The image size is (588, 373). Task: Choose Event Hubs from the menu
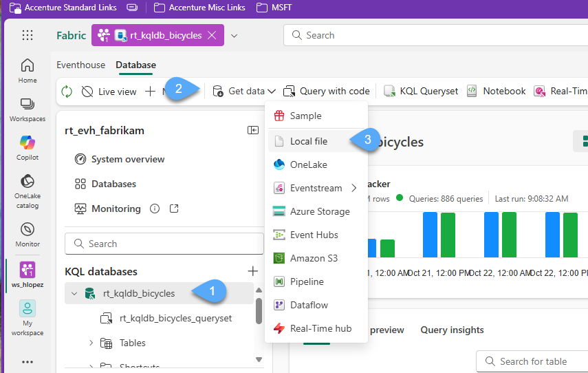316,235
